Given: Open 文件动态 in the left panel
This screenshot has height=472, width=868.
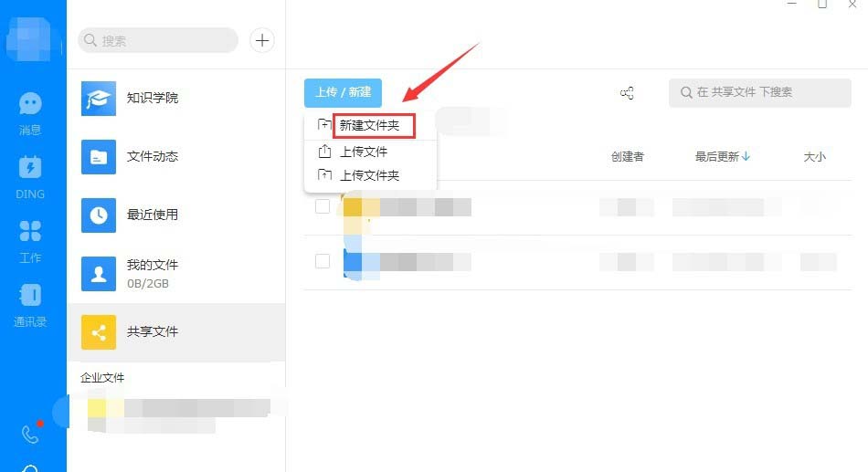Looking at the screenshot, I should pos(152,156).
